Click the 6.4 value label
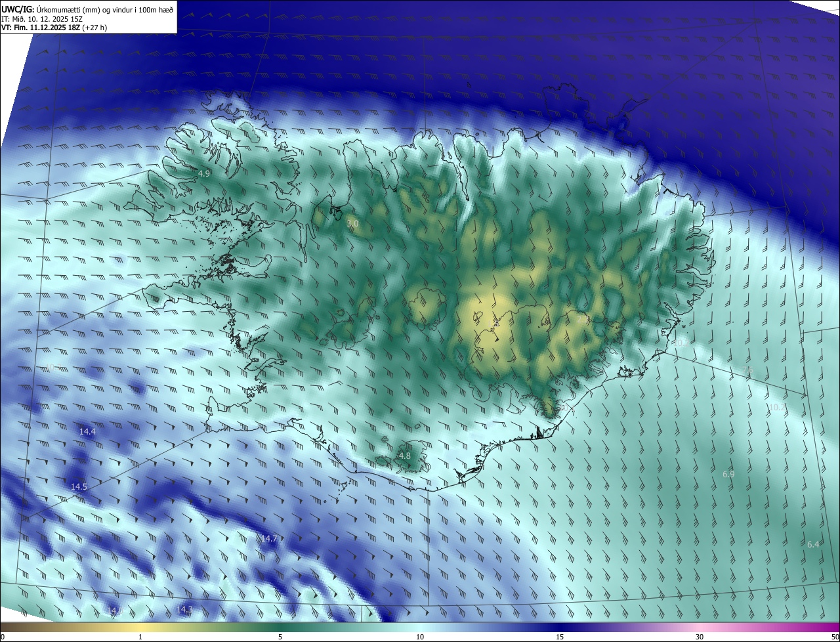This screenshot has width=840, height=642. pyautogui.click(x=813, y=545)
